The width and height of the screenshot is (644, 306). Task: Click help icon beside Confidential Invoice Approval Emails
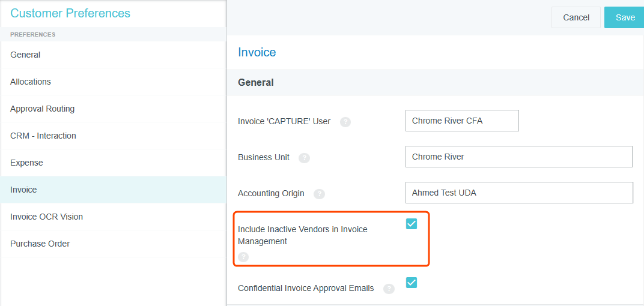pyautogui.click(x=389, y=289)
